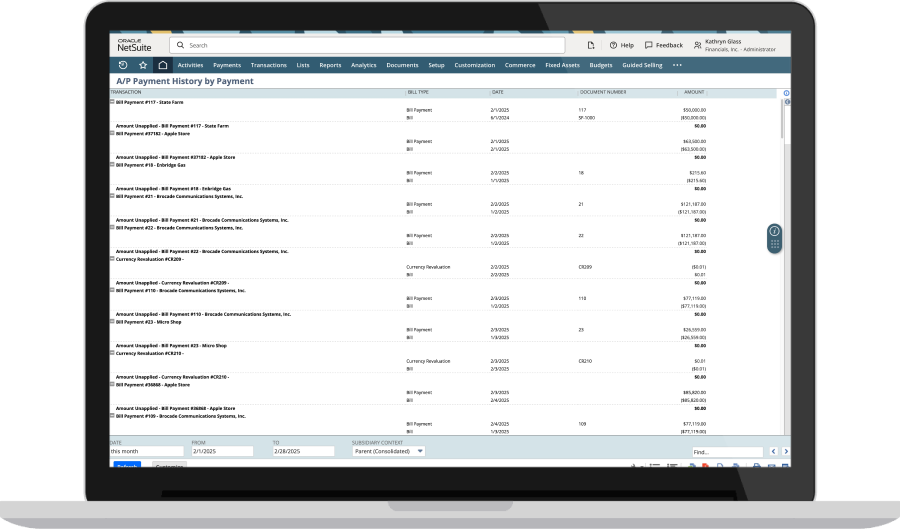Click the Find text box
Image resolution: width=900 pixels, height=529 pixels.
pos(726,452)
